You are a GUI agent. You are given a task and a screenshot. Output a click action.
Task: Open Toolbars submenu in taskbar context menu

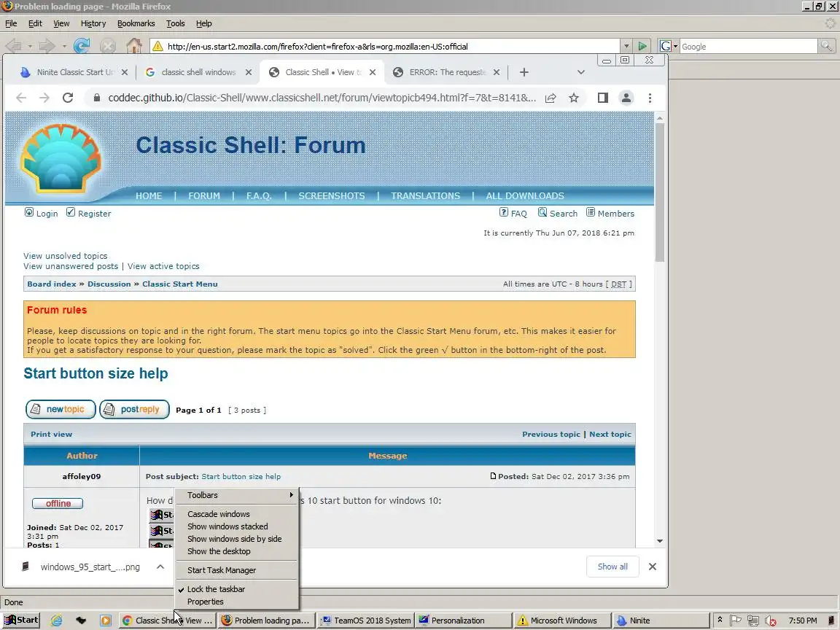coord(237,495)
